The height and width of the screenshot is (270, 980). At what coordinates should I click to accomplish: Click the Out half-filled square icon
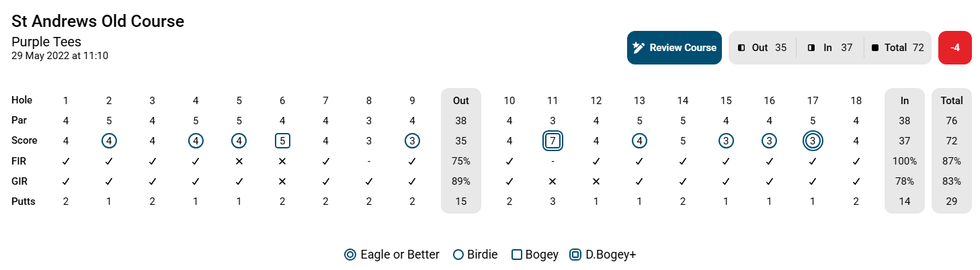pos(741,48)
